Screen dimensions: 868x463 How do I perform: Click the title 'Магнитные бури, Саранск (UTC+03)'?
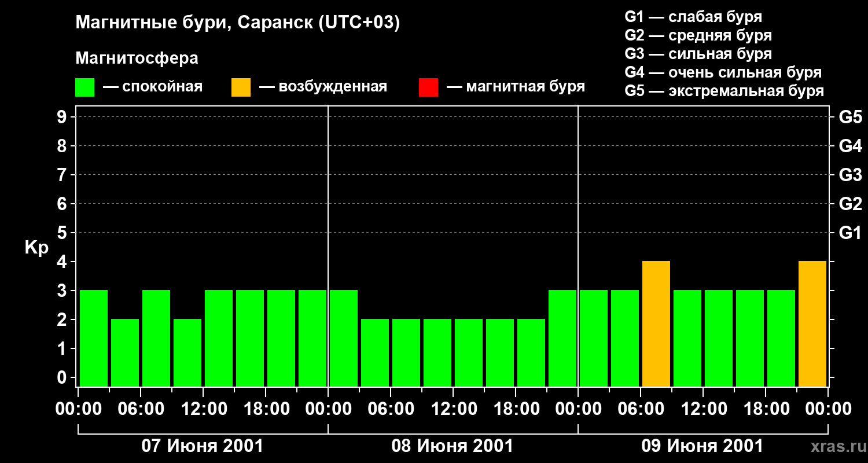coord(238,23)
